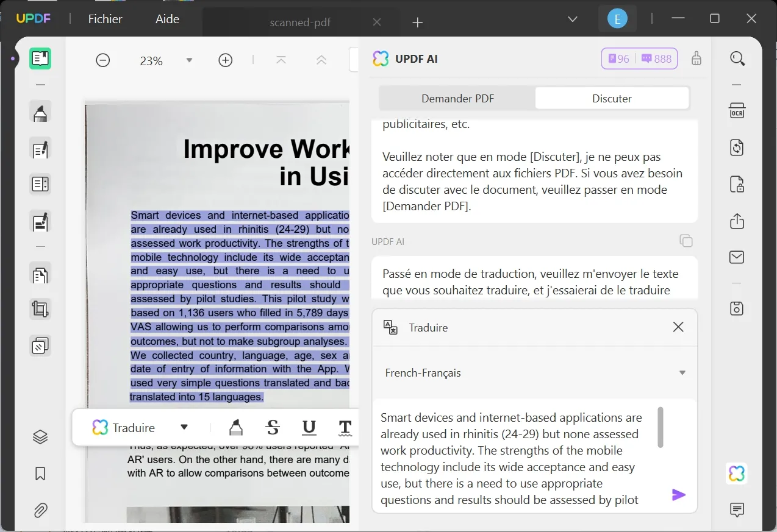The image size is (777, 532).
Task: Click the UPDF AI panel title
Action: click(417, 59)
